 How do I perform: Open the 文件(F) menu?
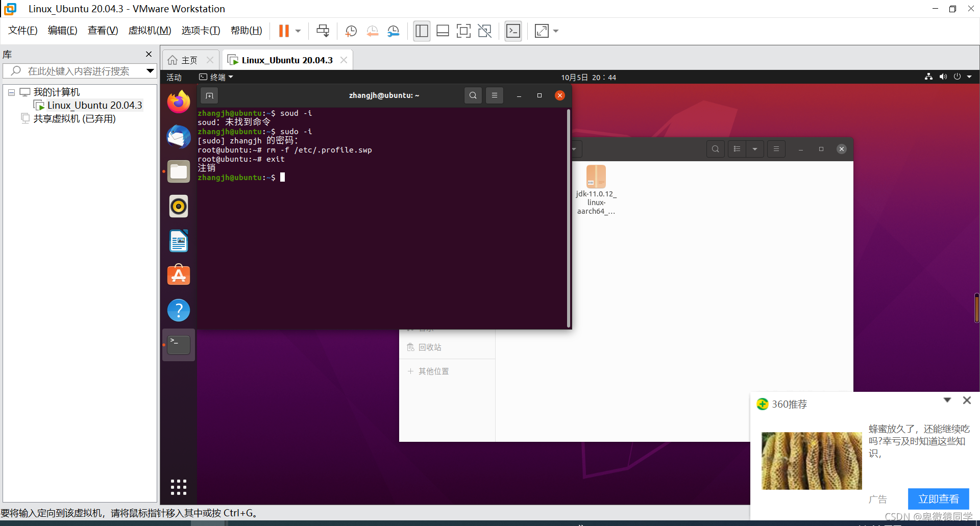click(x=22, y=31)
